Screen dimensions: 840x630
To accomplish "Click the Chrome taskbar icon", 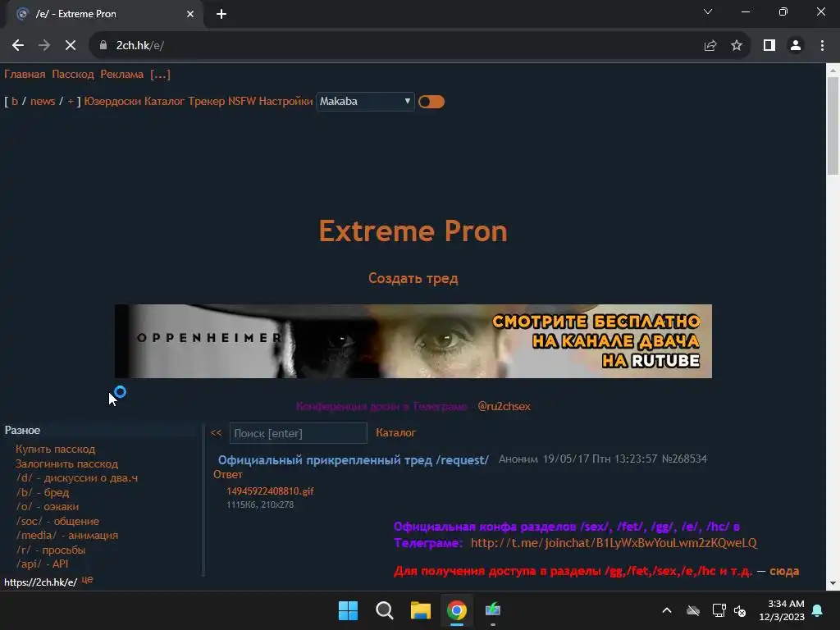I will point(456,610).
